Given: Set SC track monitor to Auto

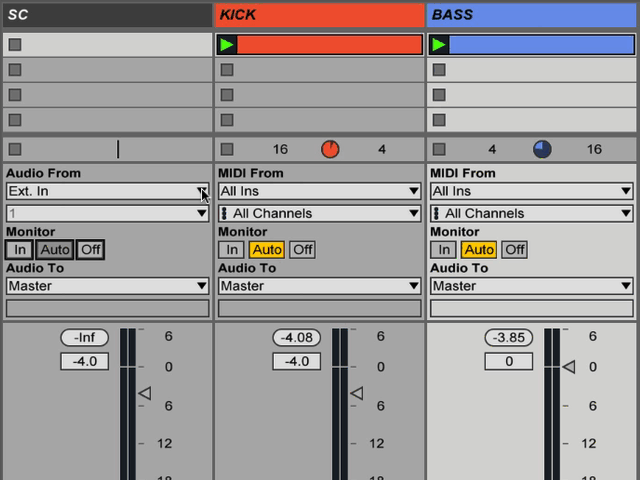Looking at the screenshot, I should (55, 249).
